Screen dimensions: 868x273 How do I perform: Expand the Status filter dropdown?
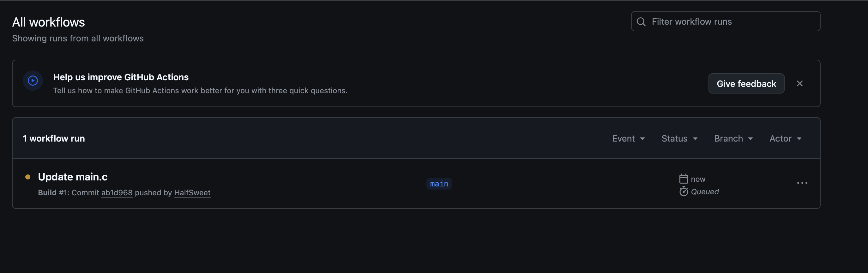tap(679, 138)
